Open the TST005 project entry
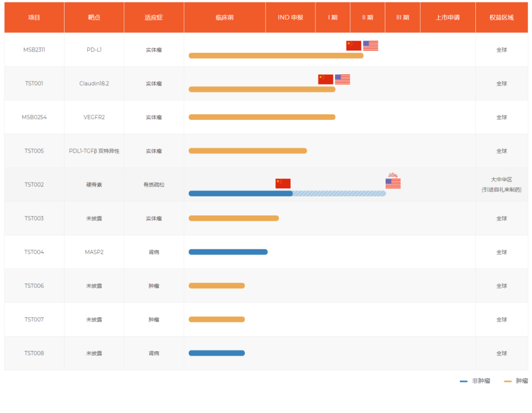 [34, 151]
